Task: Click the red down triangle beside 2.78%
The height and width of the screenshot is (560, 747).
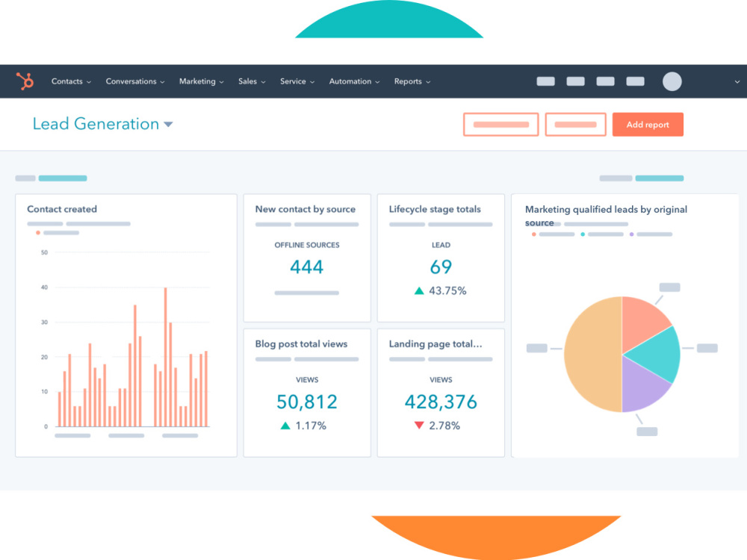Action: click(419, 426)
